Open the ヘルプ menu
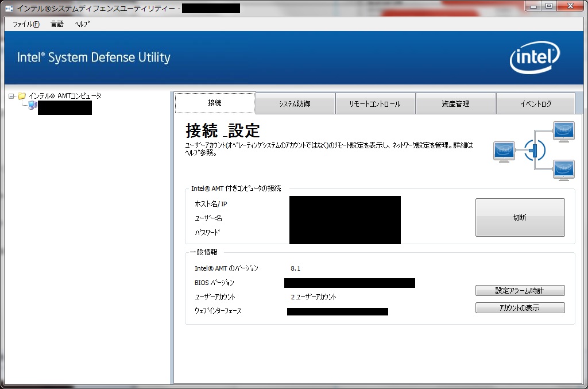Viewport: 588px width, 389px height. [x=82, y=24]
